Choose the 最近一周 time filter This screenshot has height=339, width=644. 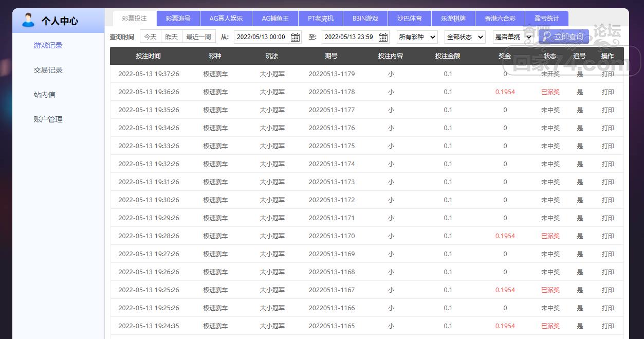(198, 37)
